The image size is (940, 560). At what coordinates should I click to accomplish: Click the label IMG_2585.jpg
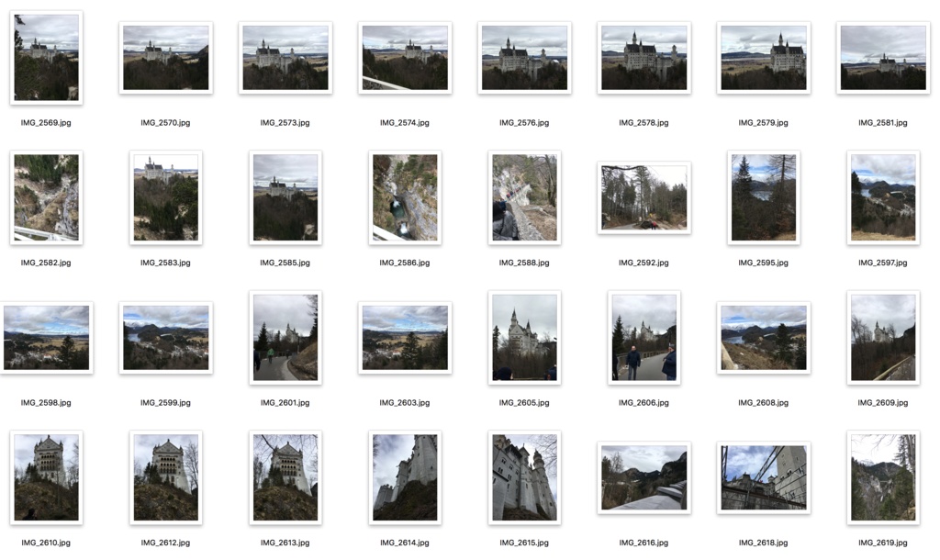285,263
